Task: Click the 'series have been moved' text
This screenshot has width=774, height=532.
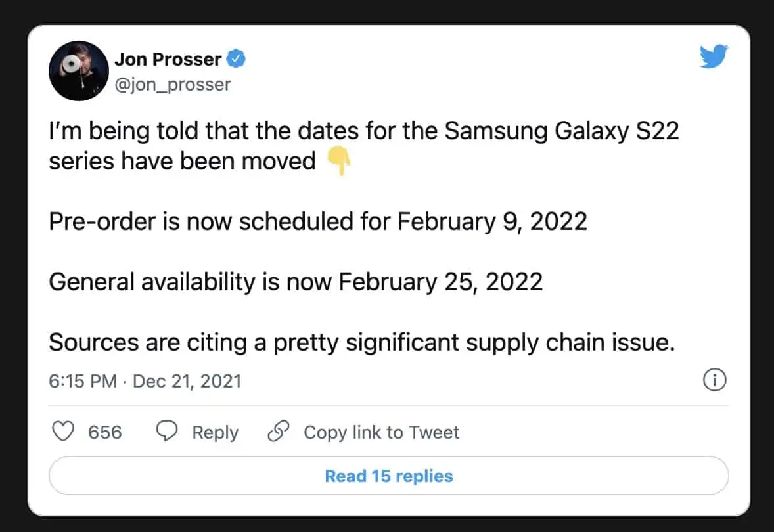Action: pos(182,161)
